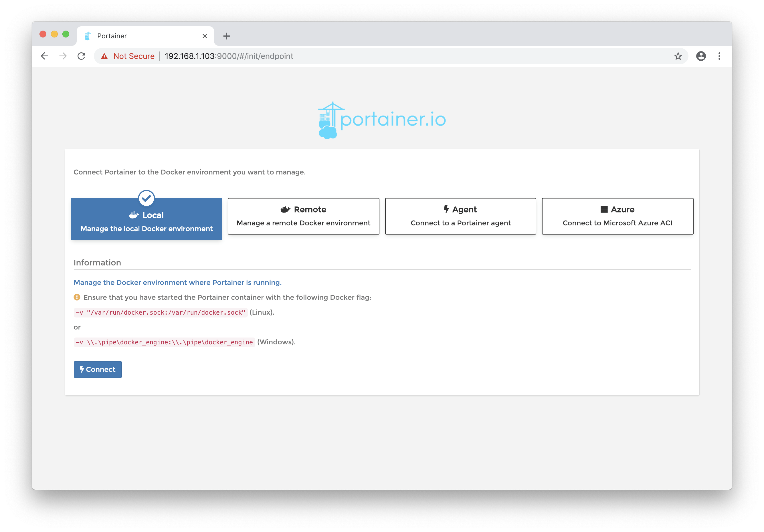Viewport: 764px width, 532px height.
Task: Click the browser back arrow
Action: 45,56
